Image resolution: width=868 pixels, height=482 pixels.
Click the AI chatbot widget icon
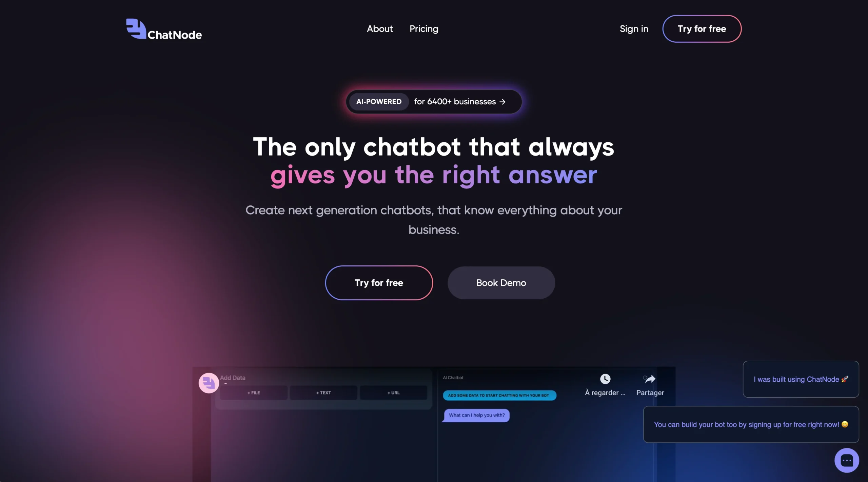coord(847,461)
